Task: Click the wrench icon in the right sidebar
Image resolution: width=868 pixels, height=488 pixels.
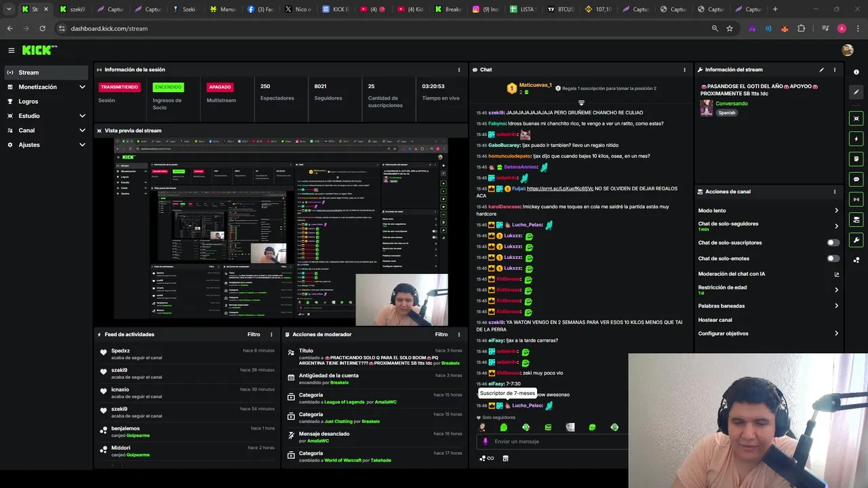Action: click(856, 240)
